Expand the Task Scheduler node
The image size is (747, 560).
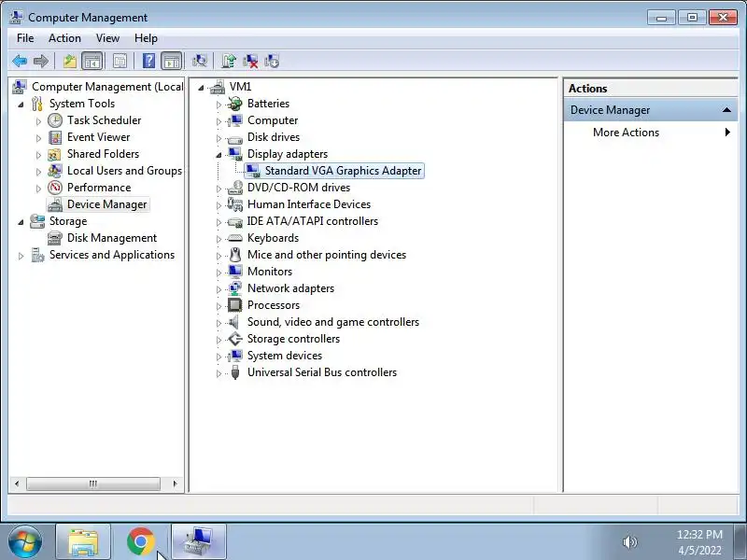[38, 121]
